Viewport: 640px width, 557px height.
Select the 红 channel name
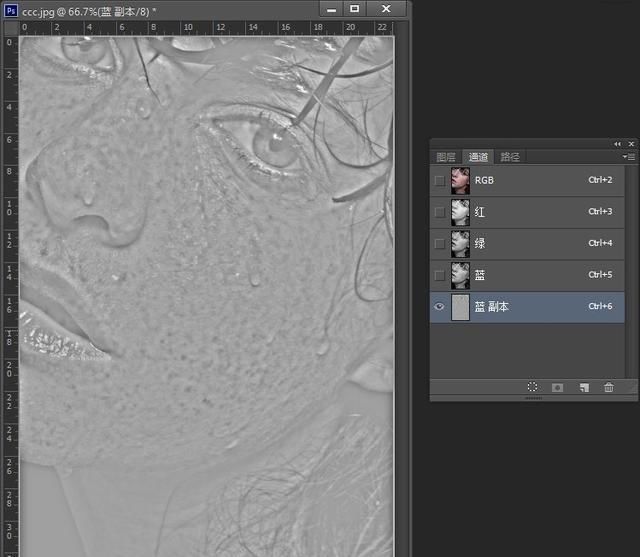[x=481, y=212]
